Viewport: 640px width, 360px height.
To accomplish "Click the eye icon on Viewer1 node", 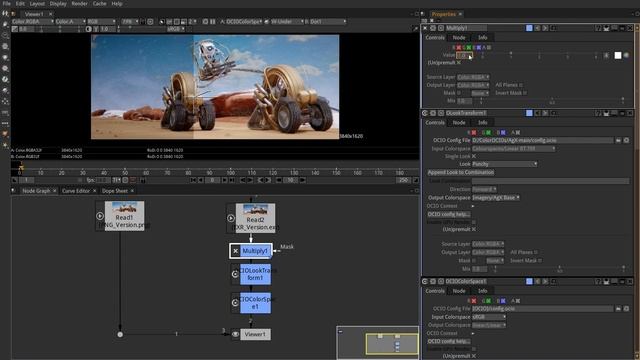I will point(236,334).
